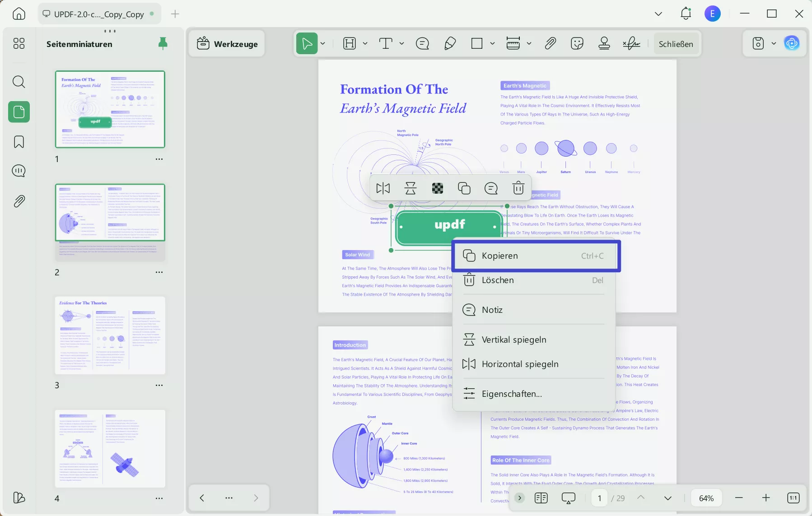Viewport: 812px width, 516px height.
Task: Go to the next page with down chevron
Action: (668, 498)
